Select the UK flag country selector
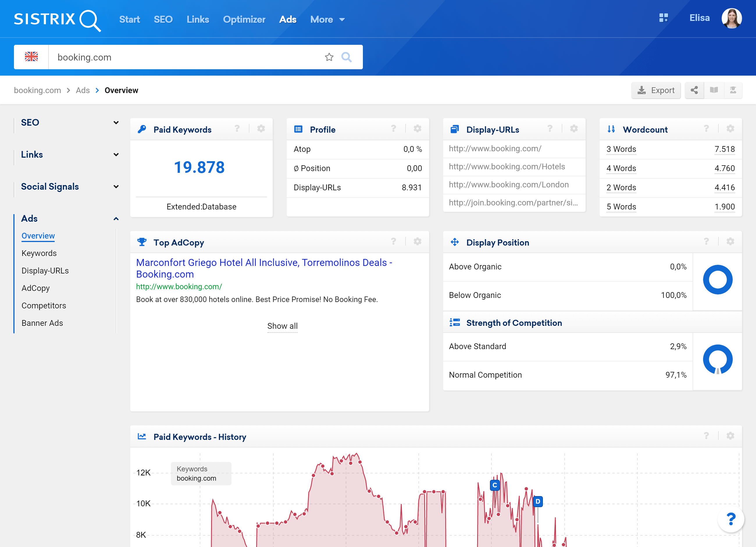The height and width of the screenshot is (547, 756). point(31,57)
